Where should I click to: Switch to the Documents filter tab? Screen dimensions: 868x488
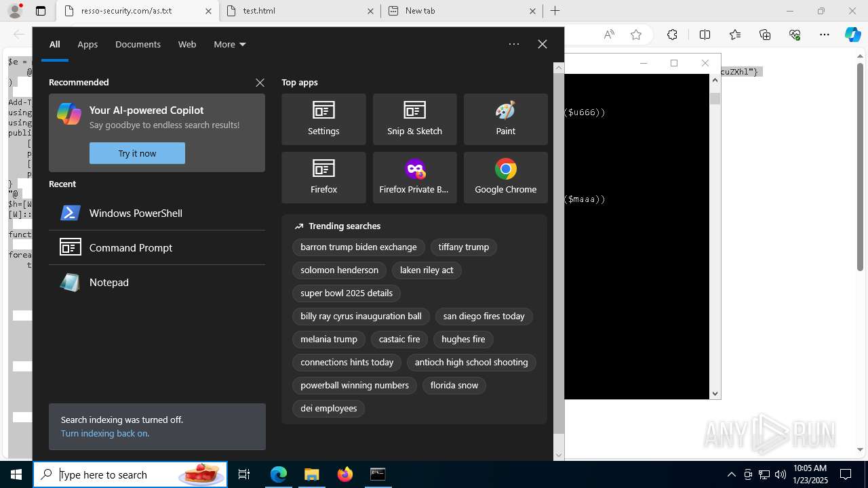(x=138, y=44)
